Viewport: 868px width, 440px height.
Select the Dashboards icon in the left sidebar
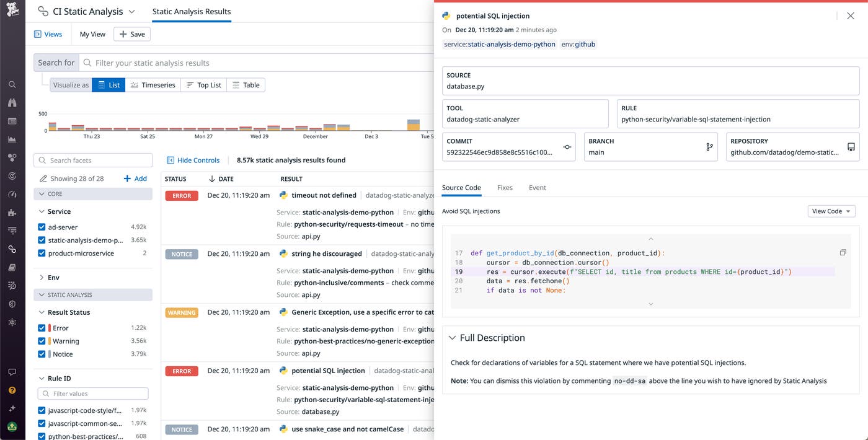12,121
